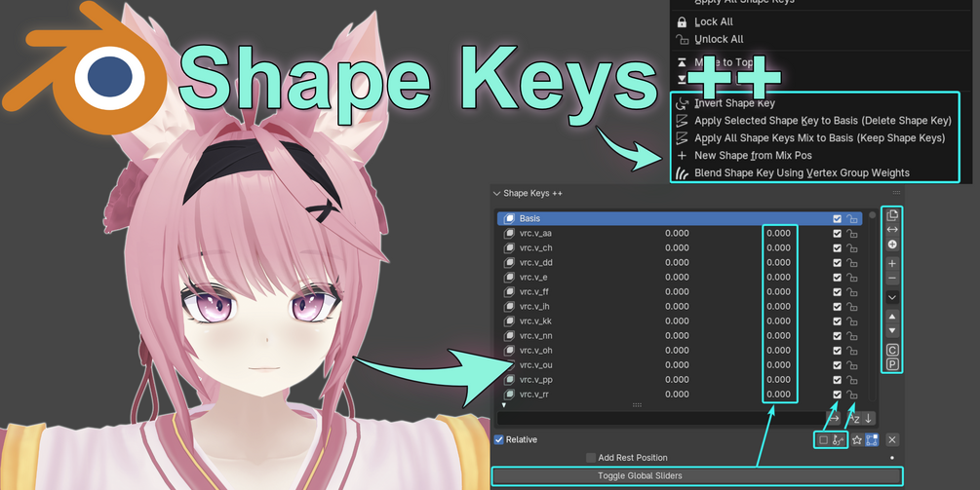
Task: Click the first value slider of vrc.v_aa
Action: pos(677,234)
